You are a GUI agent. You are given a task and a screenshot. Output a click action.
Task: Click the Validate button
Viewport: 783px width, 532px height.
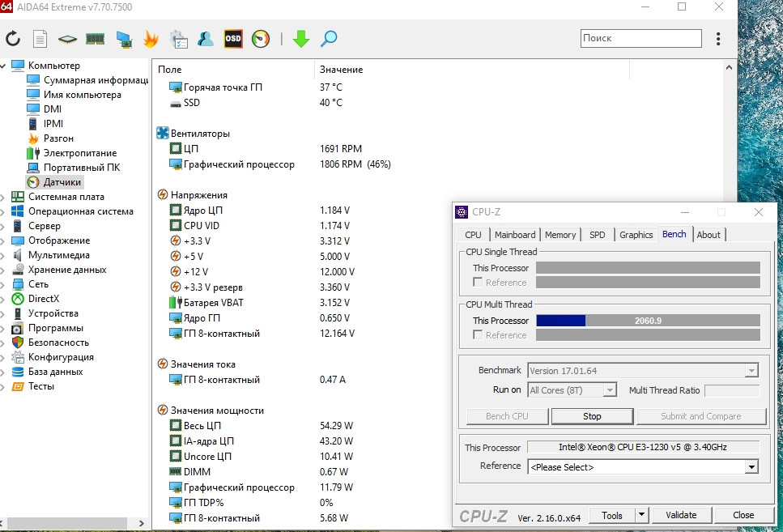pos(681,515)
